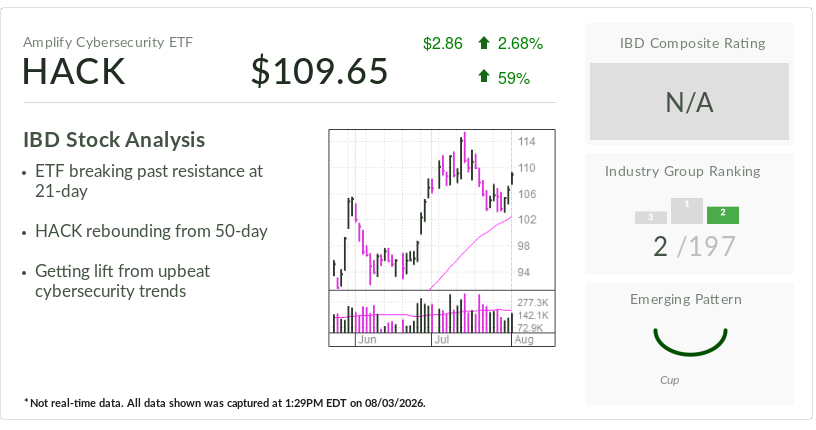The image size is (816, 430).
Task: Click the 2 /197 ranking number
Action: 694,246
